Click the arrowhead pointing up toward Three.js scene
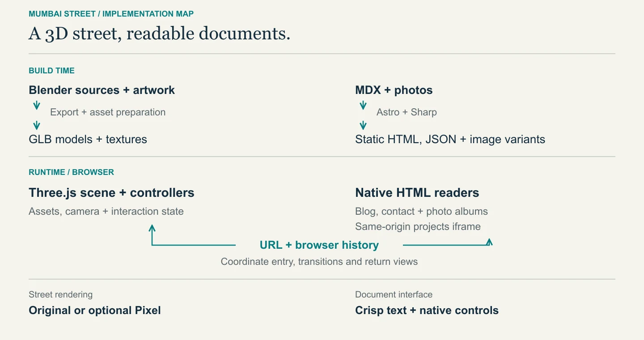This screenshot has height=340, width=644. [x=152, y=228]
